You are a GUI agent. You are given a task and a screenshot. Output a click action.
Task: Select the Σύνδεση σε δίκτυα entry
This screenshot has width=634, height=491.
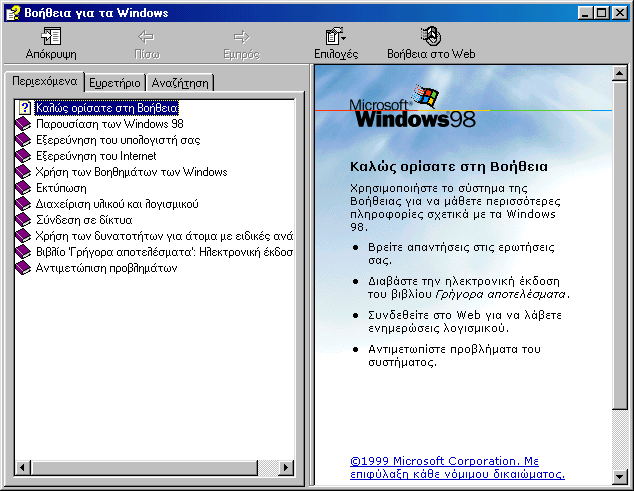point(84,220)
